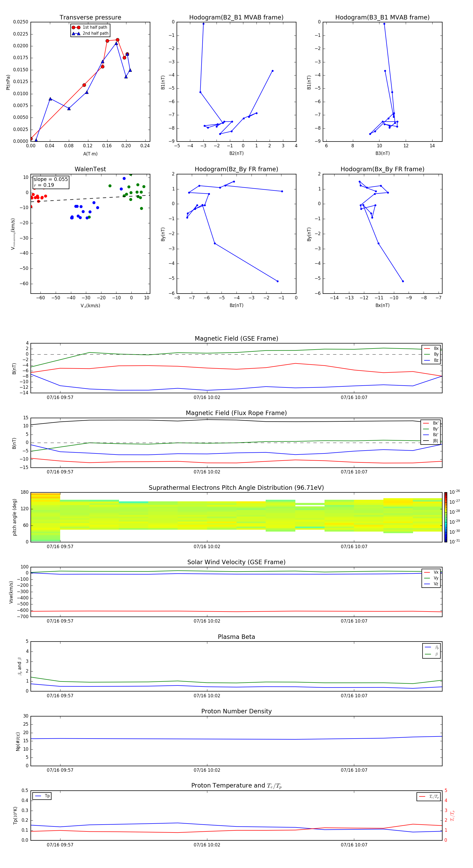Click the red Te/Tp right-side axis label
The width and height of the screenshot is (473, 868).
point(452,815)
